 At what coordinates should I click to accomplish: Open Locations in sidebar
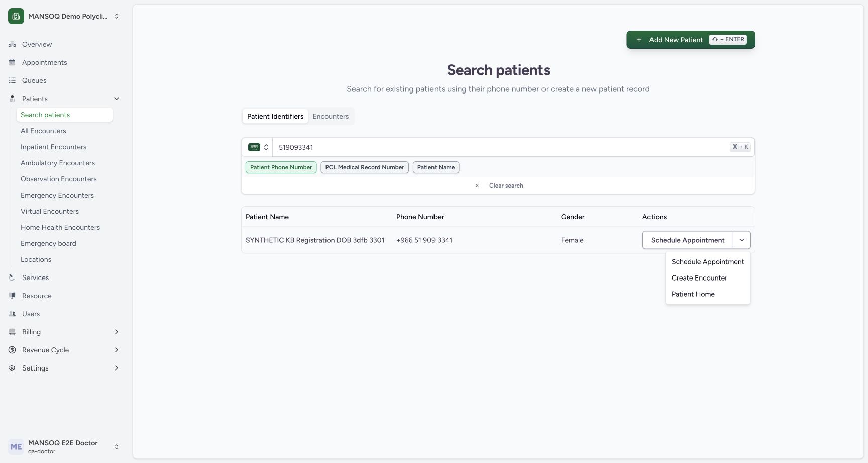[x=64, y=259]
